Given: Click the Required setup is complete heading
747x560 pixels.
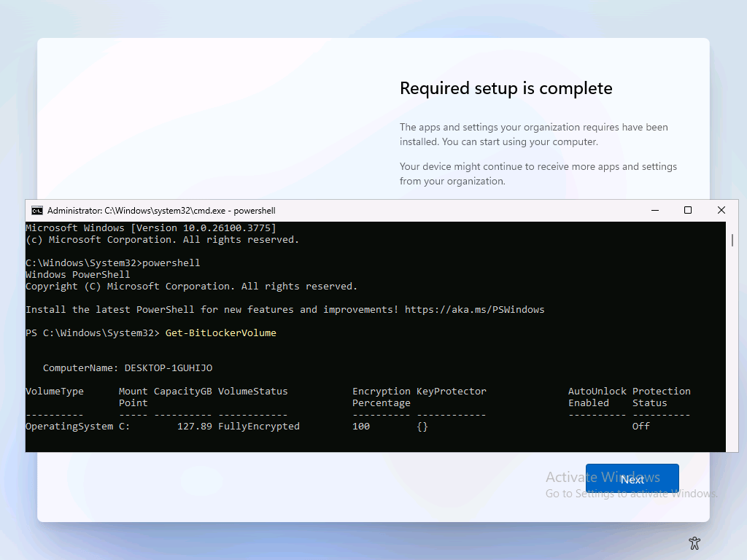Looking at the screenshot, I should point(506,88).
